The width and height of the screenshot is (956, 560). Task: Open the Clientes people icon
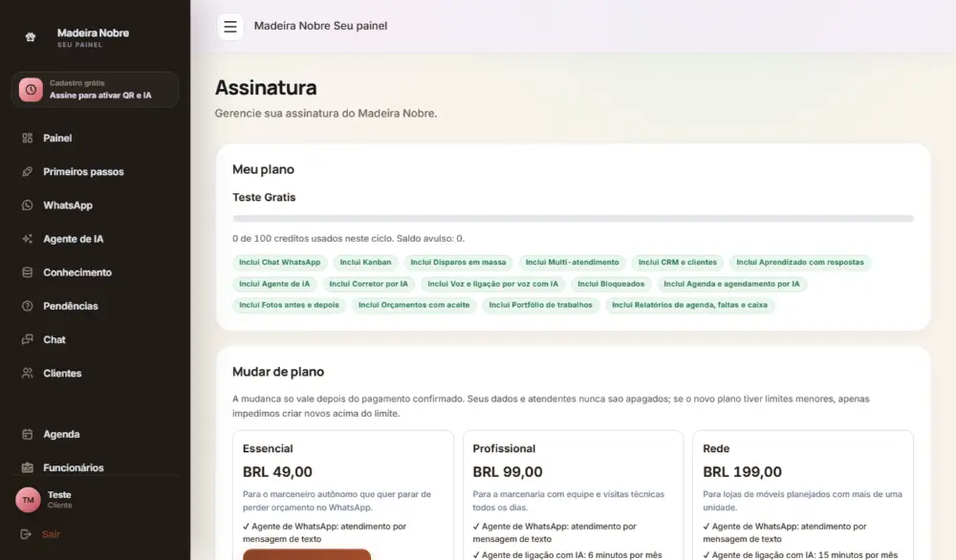tap(28, 373)
